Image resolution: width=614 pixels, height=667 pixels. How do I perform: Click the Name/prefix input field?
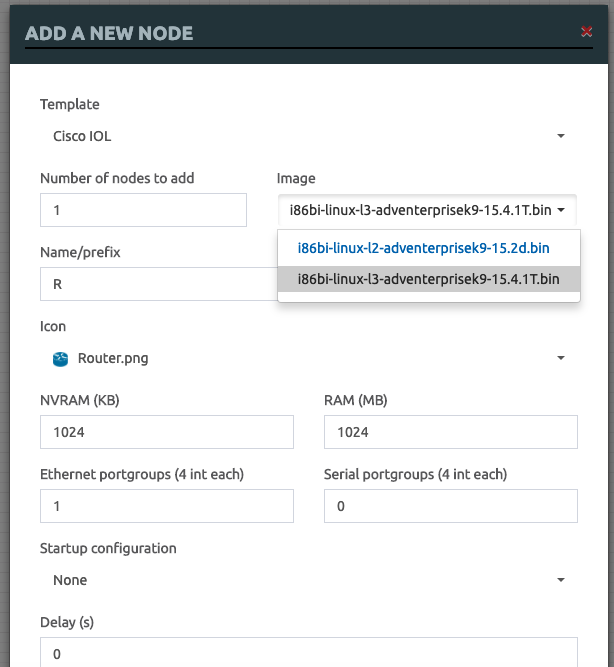tap(159, 284)
